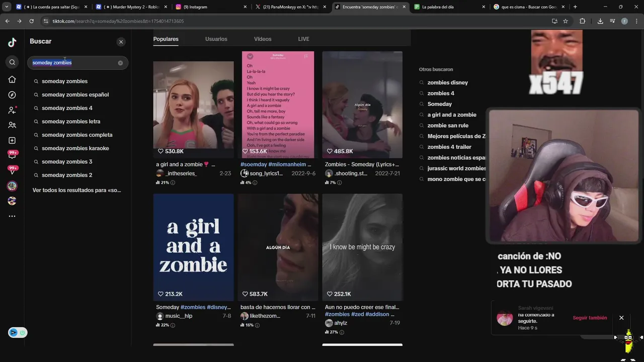
Task: Open the More three-dots sidebar icon
Action: click(x=12, y=216)
